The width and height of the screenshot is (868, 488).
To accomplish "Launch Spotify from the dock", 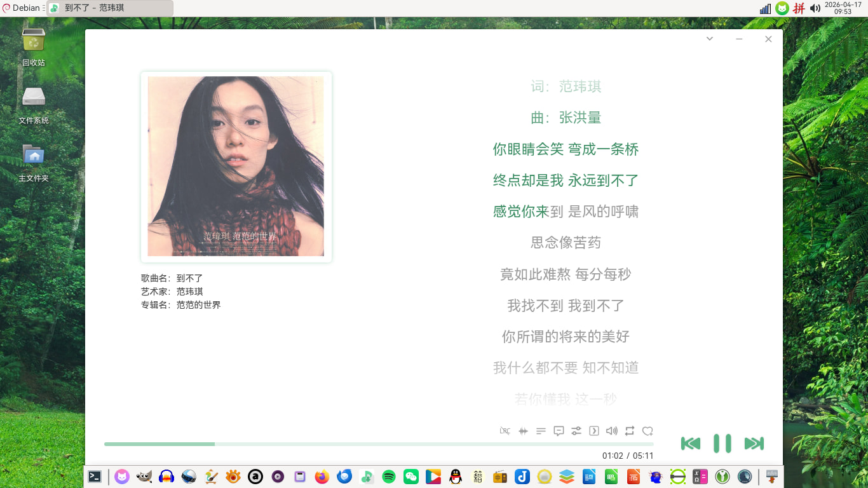I will pos(389,477).
